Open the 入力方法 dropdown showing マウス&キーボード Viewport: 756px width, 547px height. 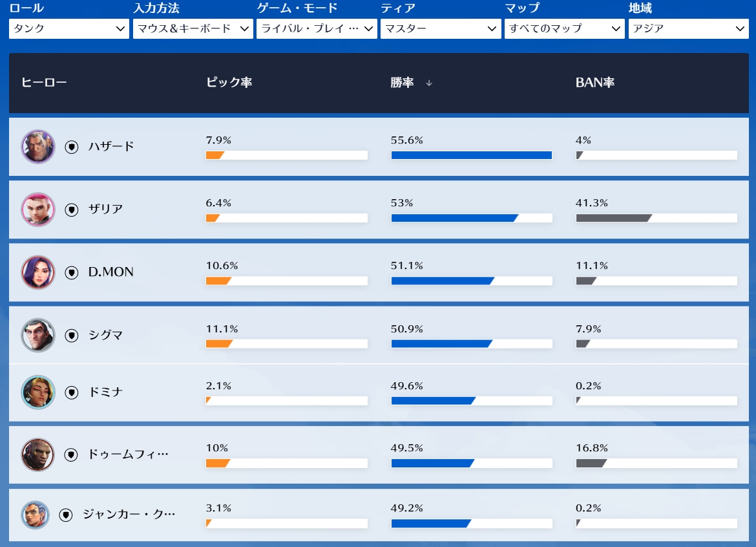click(x=193, y=28)
